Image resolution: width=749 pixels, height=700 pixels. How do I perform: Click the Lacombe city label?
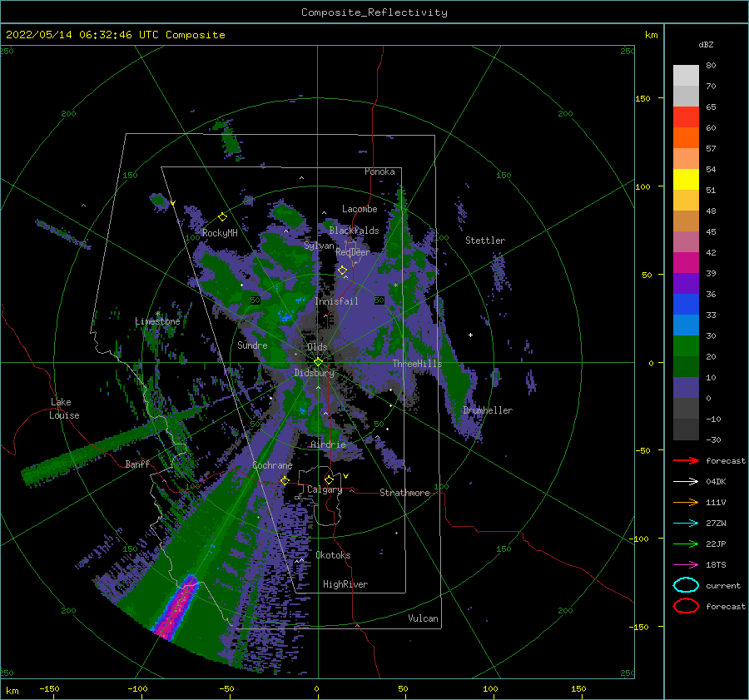pos(360,209)
